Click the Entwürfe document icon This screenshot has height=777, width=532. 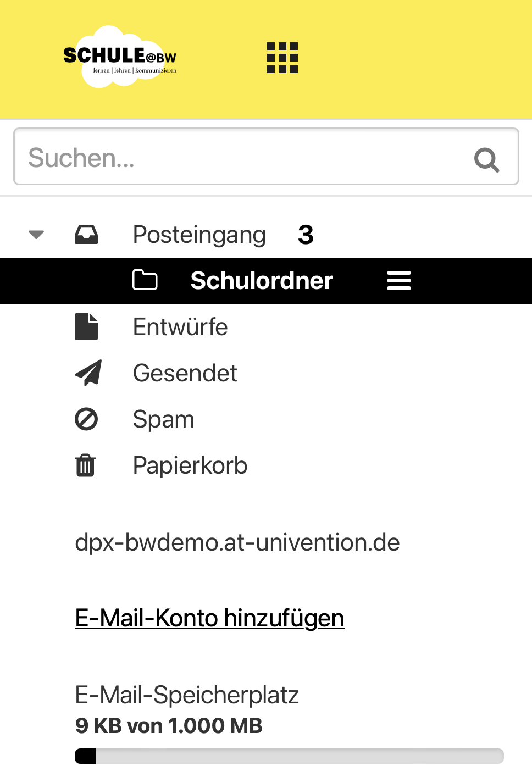click(x=86, y=327)
